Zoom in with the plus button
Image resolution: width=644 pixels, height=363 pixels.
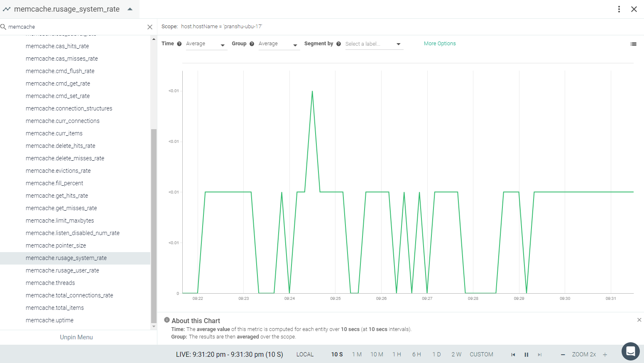[605, 355]
